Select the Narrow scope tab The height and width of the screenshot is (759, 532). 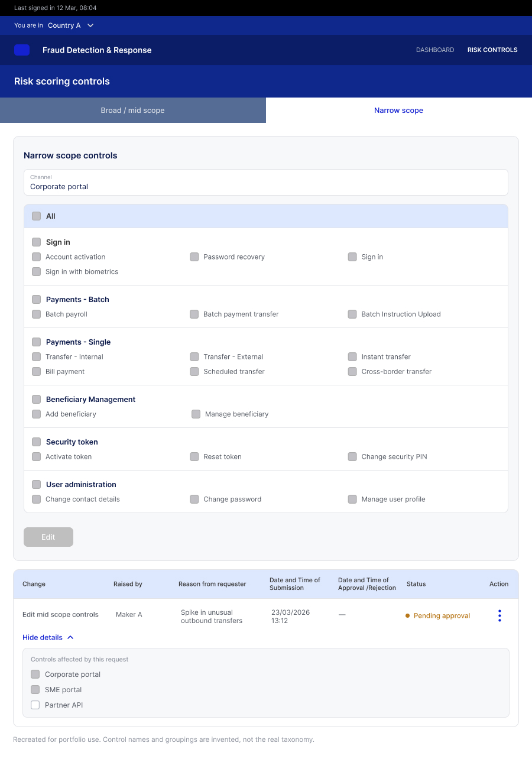tap(399, 111)
